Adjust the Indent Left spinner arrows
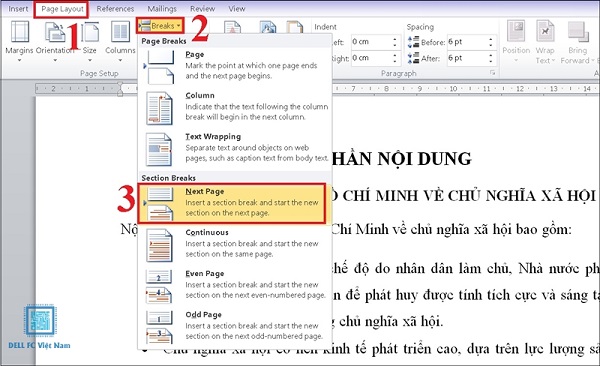 point(395,42)
